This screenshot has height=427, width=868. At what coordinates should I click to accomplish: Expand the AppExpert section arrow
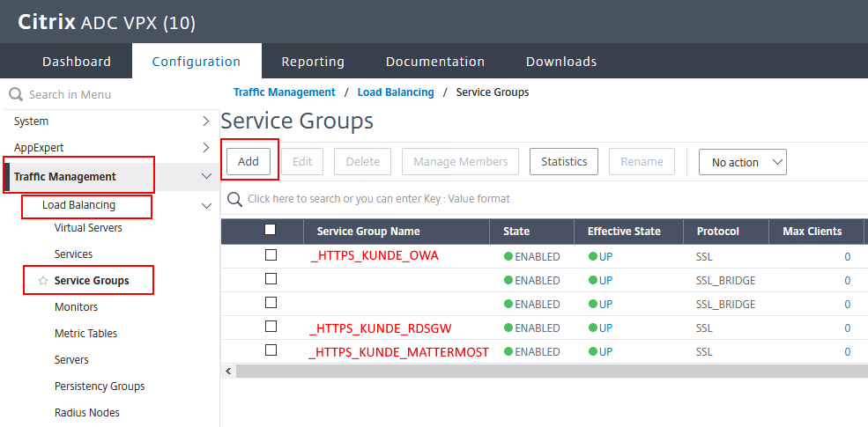click(206, 148)
